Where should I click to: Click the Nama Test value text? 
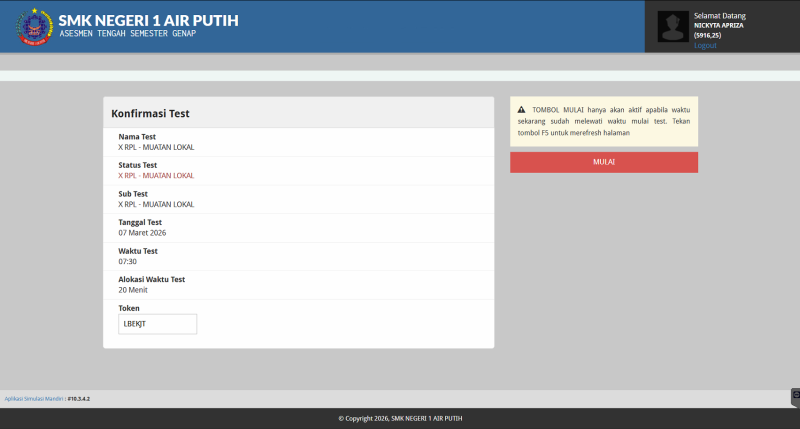tap(156, 147)
